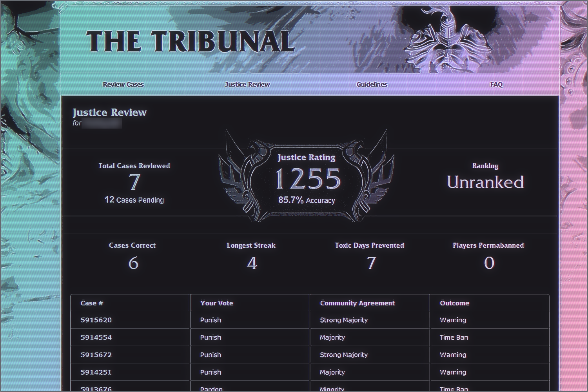Screen dimensions: 588x392
Task: Open case 5914251
Action: click(x=96, y=372)
